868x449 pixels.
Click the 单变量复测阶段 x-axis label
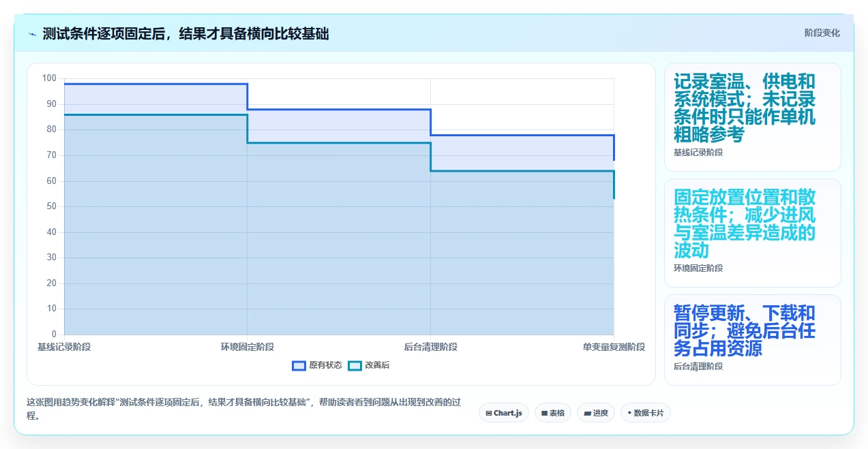click(614, 347)
